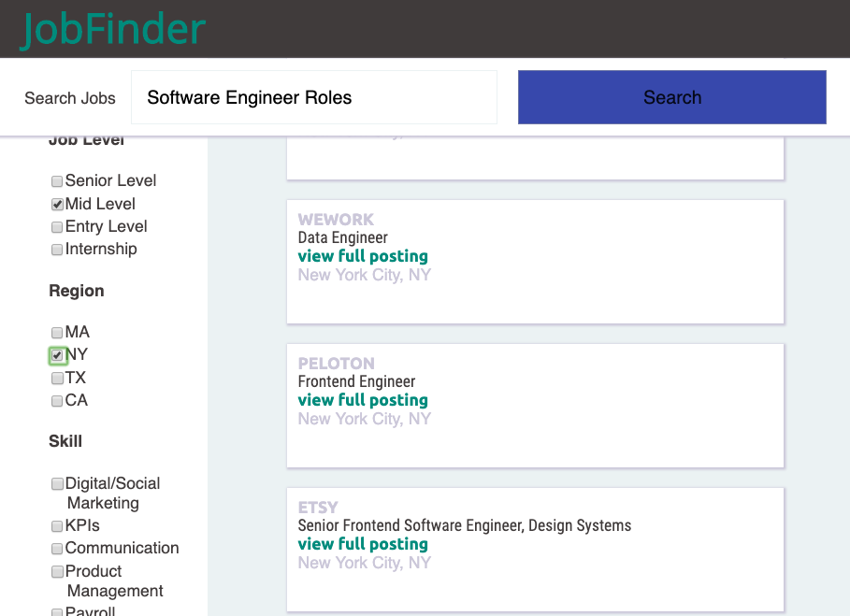This screenshot has height=616, width=850.
Task: Click the ETSY company name
Action: pyautogui.click(x=318, y=508)
